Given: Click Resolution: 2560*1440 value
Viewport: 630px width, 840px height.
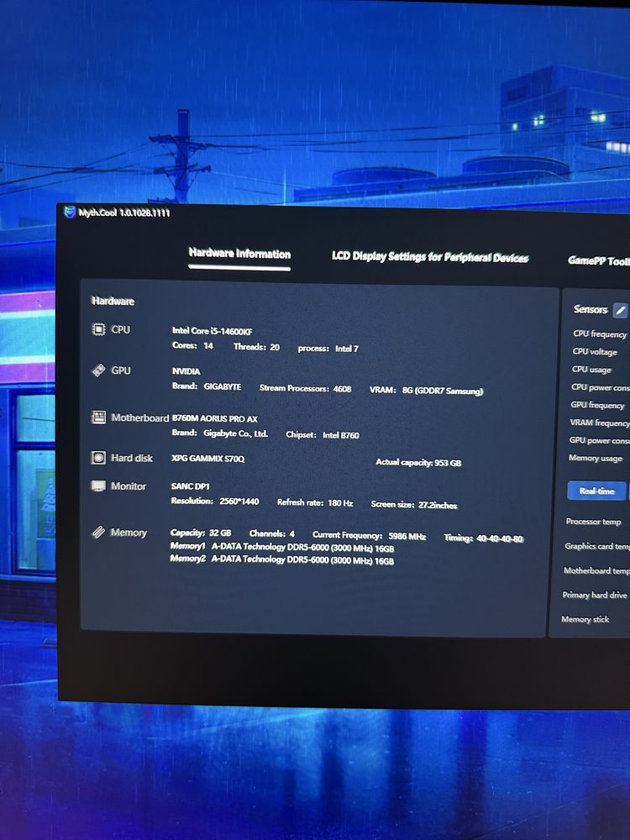Looking at the screenshot, I should [215, 501].
